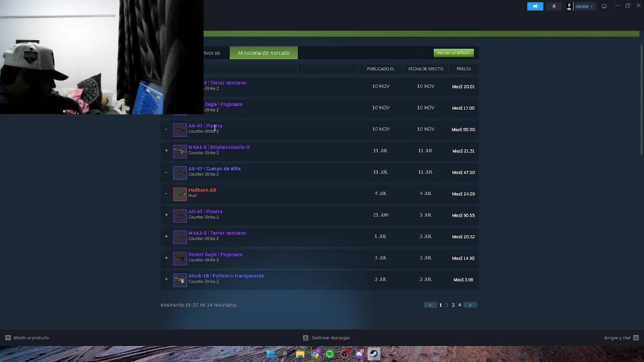Image resolution: width=644 pixels, height=362 pixels.
Task: Open OBS Studio from taskbar
Action: coord(345,354)
